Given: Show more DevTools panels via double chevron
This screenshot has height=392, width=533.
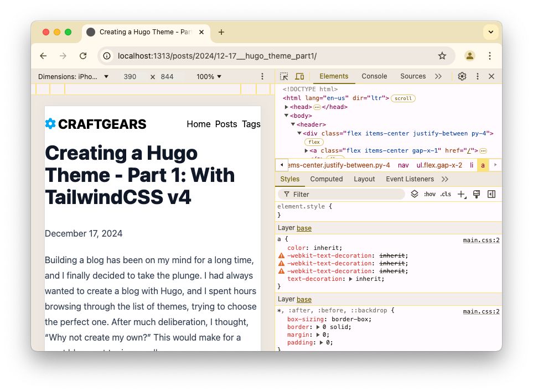Looking at the screenshot, I should tap(438, 76).
